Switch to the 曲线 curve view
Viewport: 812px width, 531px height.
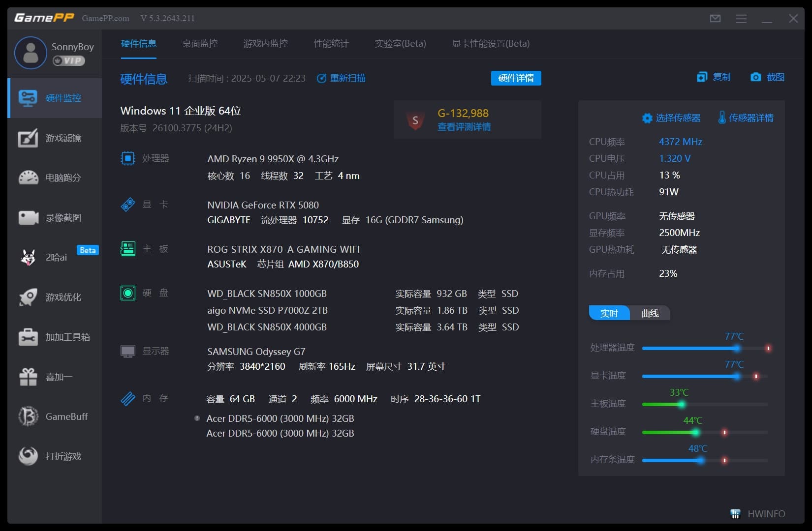[650, 313]
